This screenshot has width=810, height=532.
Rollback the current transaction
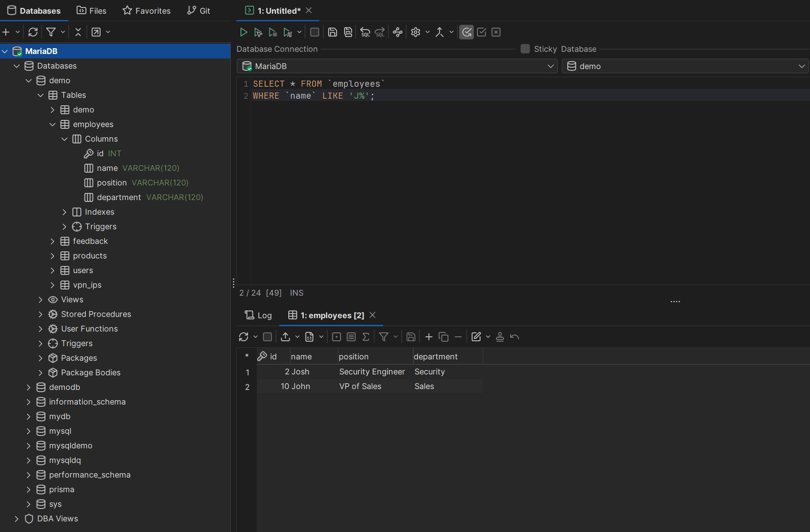tap(496, 32)
